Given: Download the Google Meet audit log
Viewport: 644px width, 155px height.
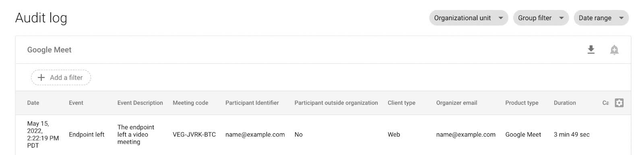Looking at the screenshot, I should pos(591,50).
